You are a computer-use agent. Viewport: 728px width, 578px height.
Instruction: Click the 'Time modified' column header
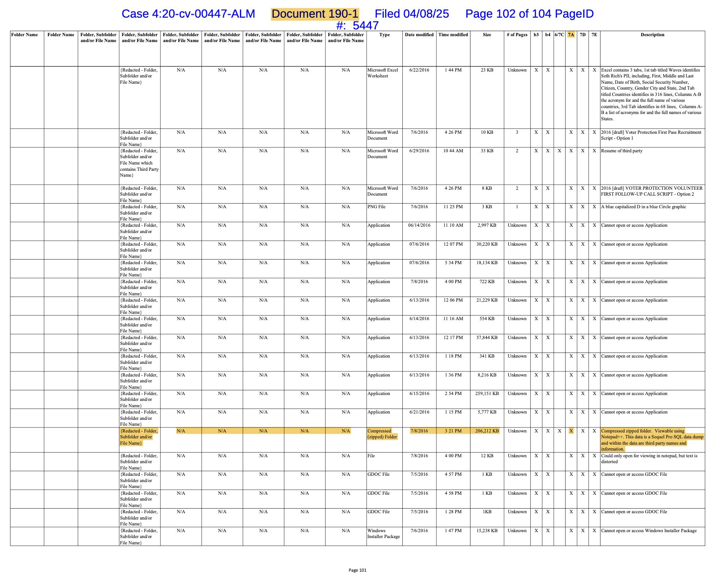pyautogui.click(x=453, y=35)
